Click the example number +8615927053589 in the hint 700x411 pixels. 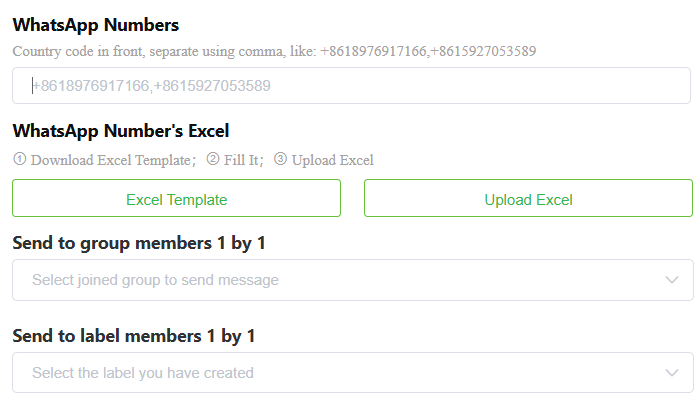(483, 50)
